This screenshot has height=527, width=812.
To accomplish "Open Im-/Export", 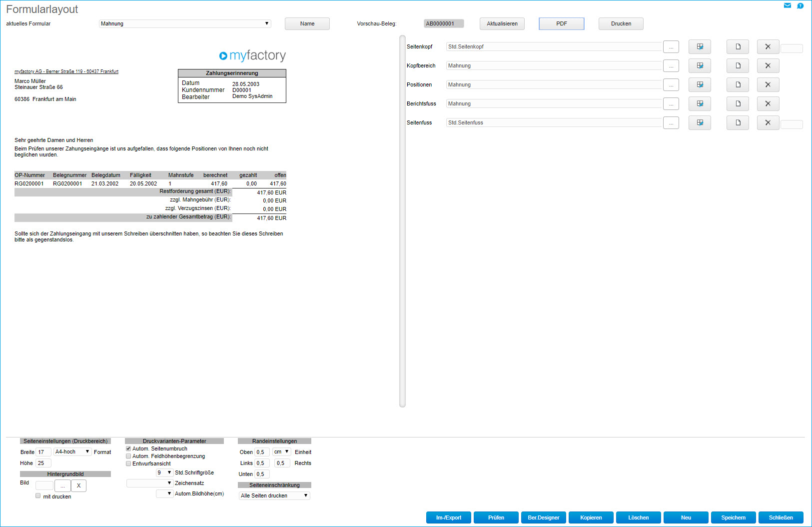I will [449, 517].
